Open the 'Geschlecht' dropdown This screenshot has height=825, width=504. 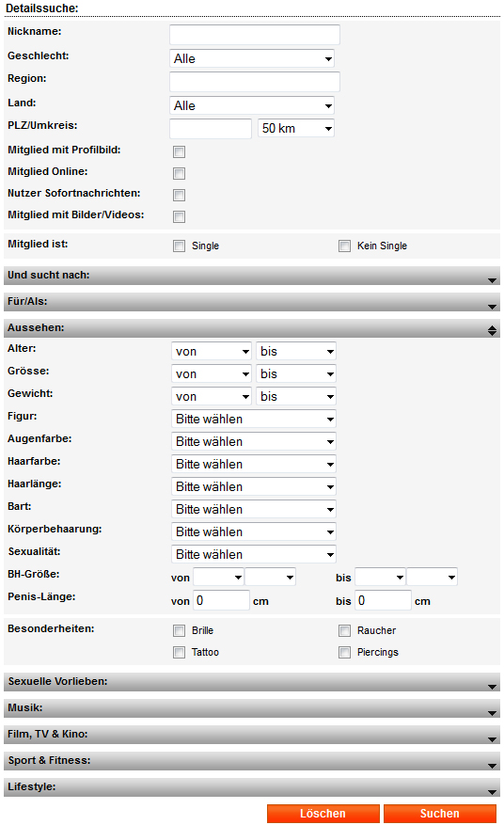(252, 58)
